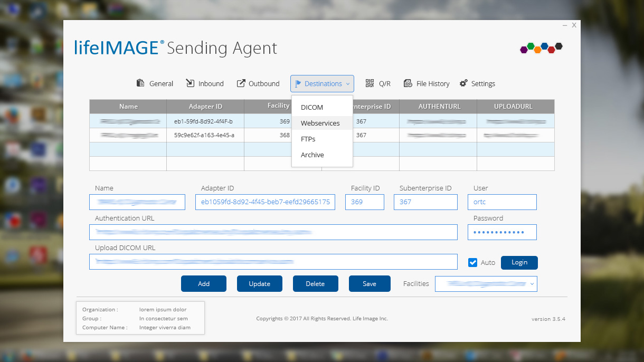The height and width of the screenshot is (362, 644).
Task: Click the lifeIMAGE hexagon logo
Action: 541,47
